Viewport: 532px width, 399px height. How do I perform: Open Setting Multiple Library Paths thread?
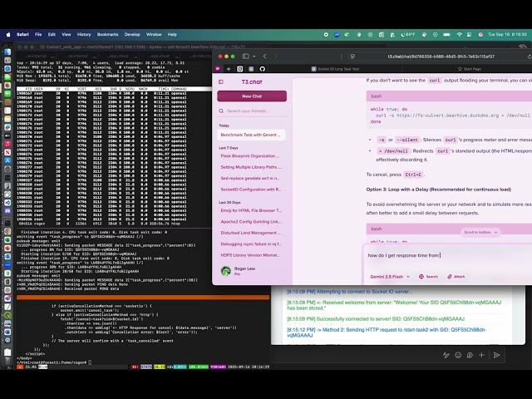251,167
